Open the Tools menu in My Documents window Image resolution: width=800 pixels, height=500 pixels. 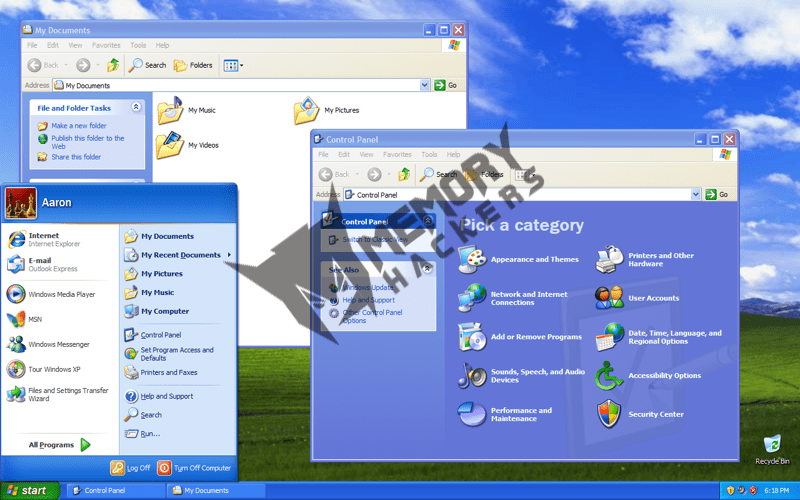pos(138,45)
